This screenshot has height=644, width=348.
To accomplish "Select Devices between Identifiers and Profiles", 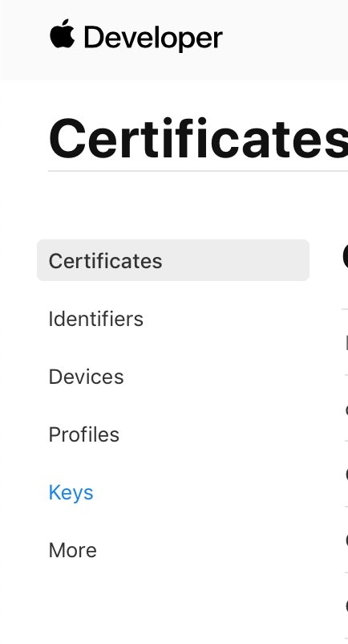I will (x=86, y=377).
